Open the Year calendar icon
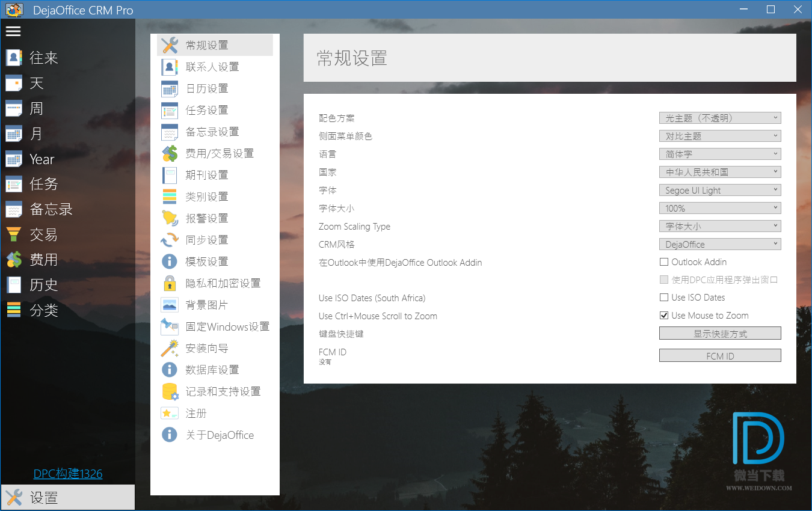This screenshot has height=511, width=812. [14, 159]
